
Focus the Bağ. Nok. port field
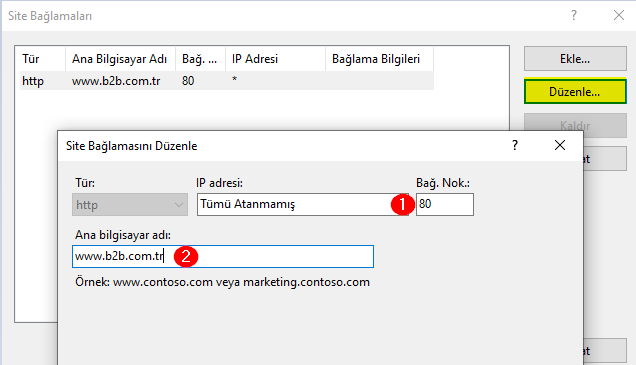click(445, 204)
